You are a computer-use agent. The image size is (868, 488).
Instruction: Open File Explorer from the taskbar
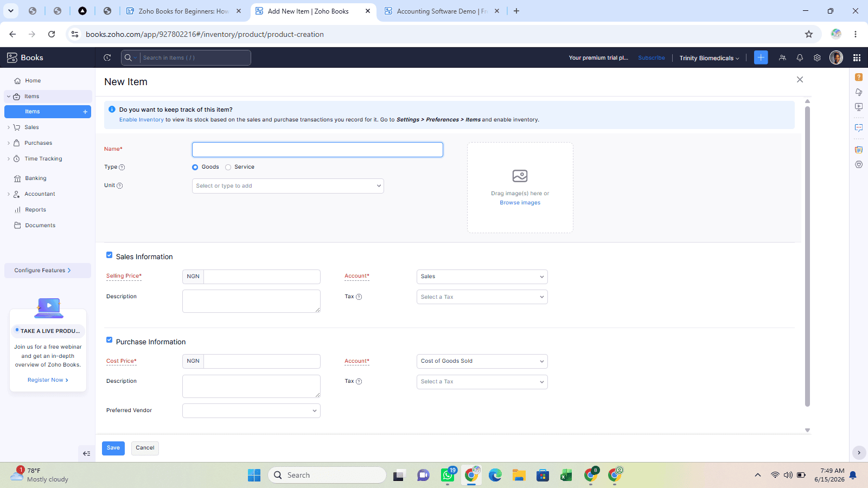(519, 476)
